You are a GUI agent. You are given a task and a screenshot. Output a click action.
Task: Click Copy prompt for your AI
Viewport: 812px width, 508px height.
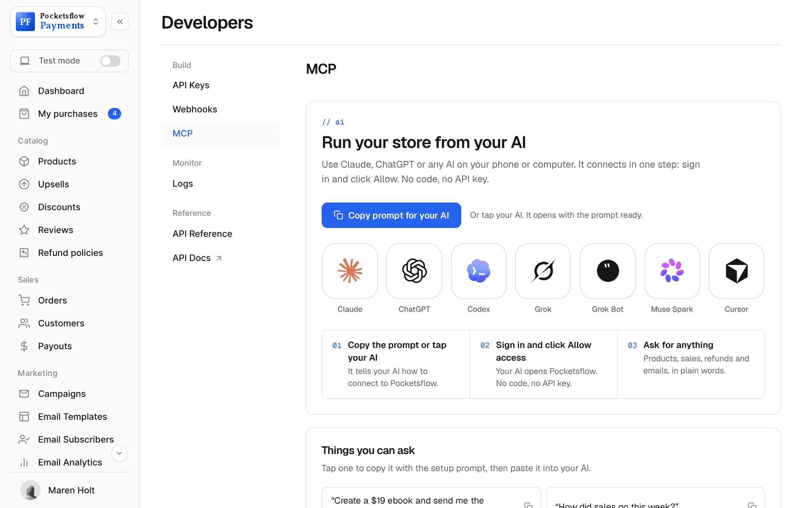(x=391, y=215)
